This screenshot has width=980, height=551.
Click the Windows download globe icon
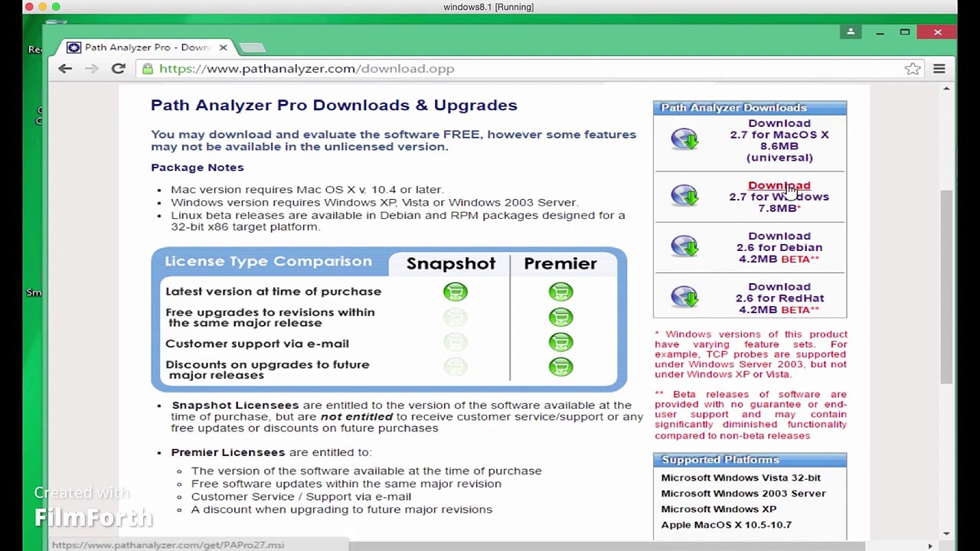(684, 195)
